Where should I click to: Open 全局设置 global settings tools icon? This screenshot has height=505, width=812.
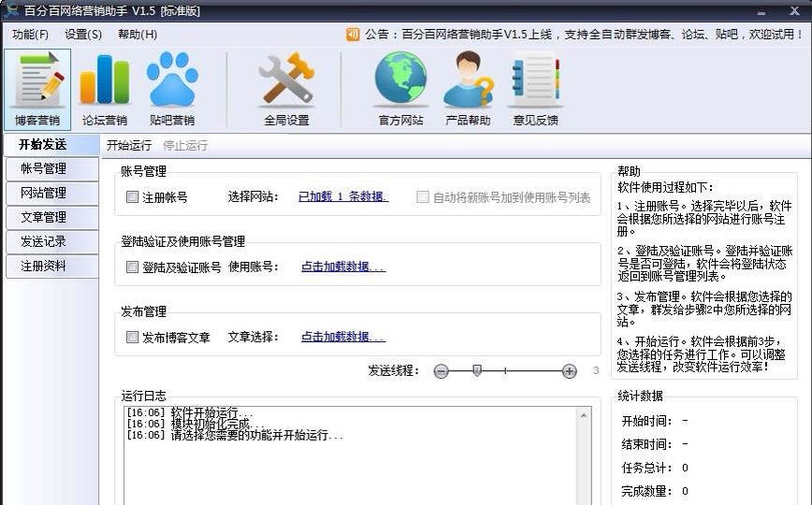286,89
